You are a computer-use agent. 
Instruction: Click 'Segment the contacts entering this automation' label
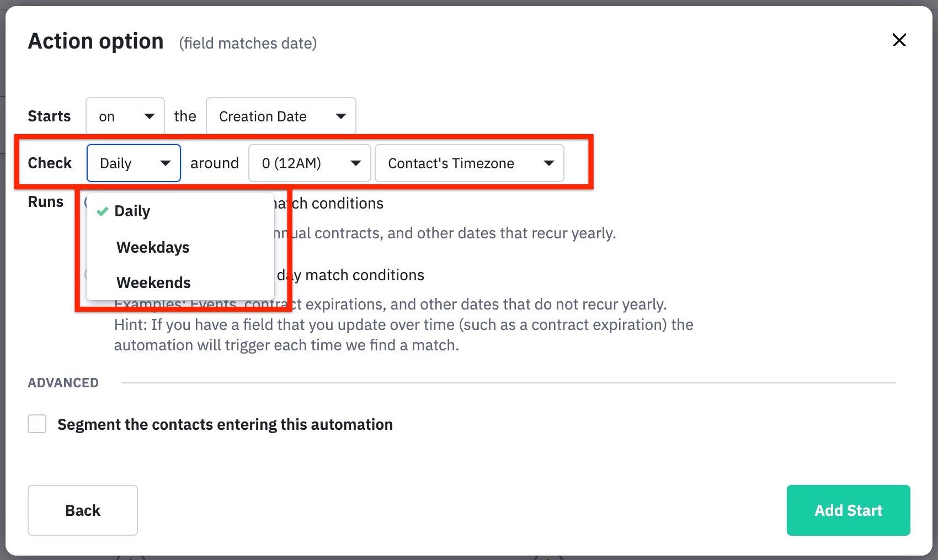click(x=225, y=424)
